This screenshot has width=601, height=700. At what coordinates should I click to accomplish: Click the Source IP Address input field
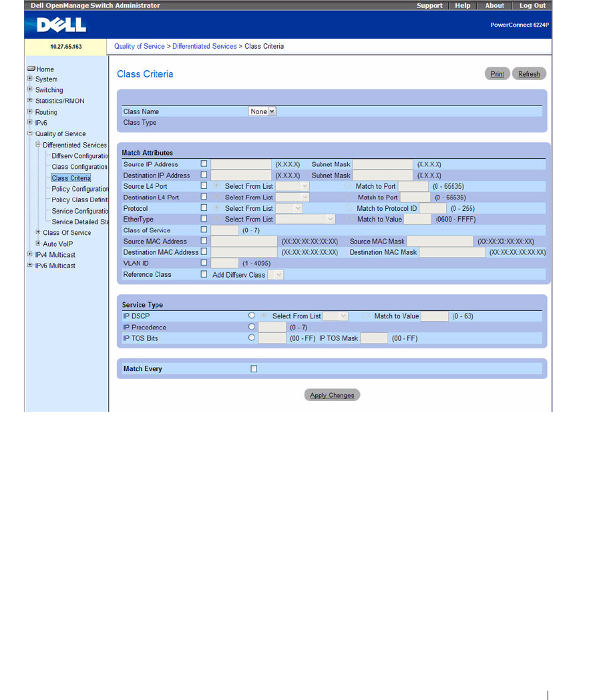click(x=241, y=164)
